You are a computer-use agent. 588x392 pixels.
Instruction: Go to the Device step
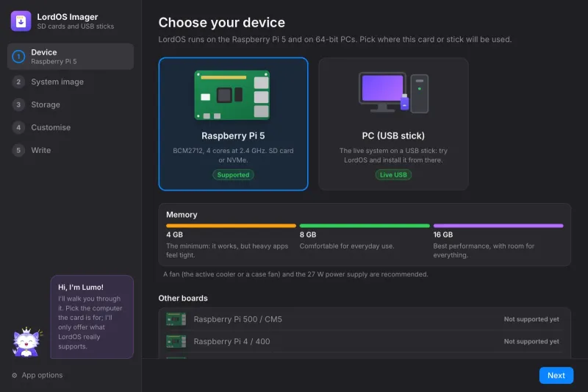71,57
